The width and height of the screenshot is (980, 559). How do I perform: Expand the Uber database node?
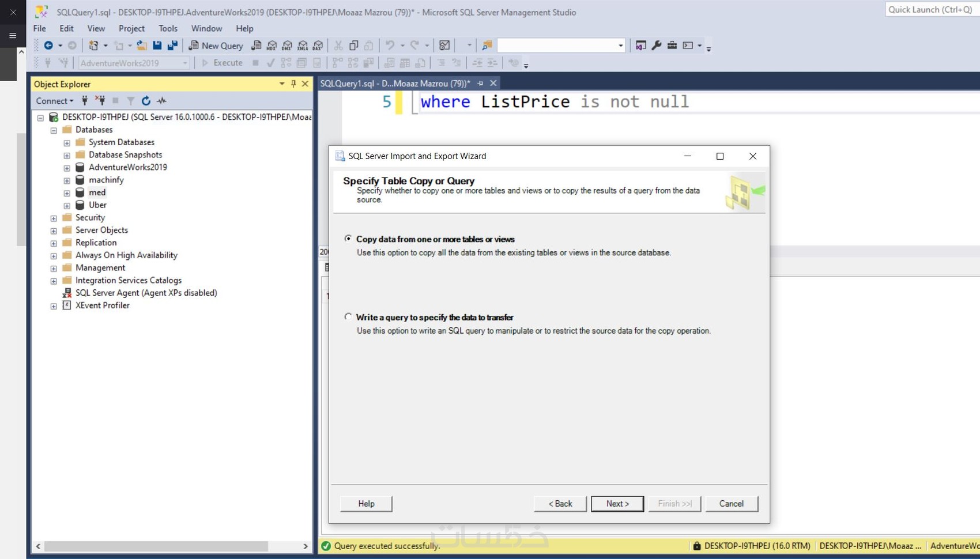click(67, 206)
